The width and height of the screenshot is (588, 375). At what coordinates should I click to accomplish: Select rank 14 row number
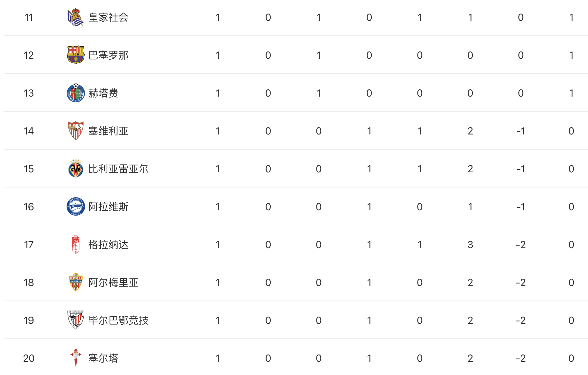click(29, 131)
